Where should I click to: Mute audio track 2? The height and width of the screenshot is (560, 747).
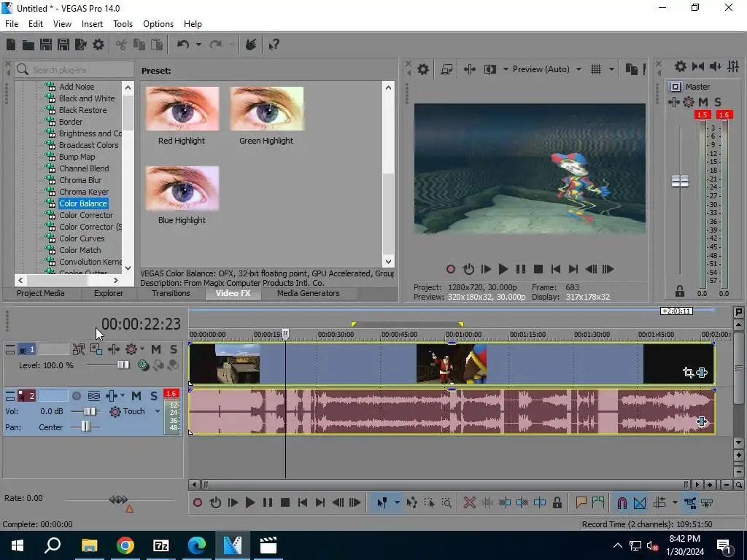click(136, 396)
